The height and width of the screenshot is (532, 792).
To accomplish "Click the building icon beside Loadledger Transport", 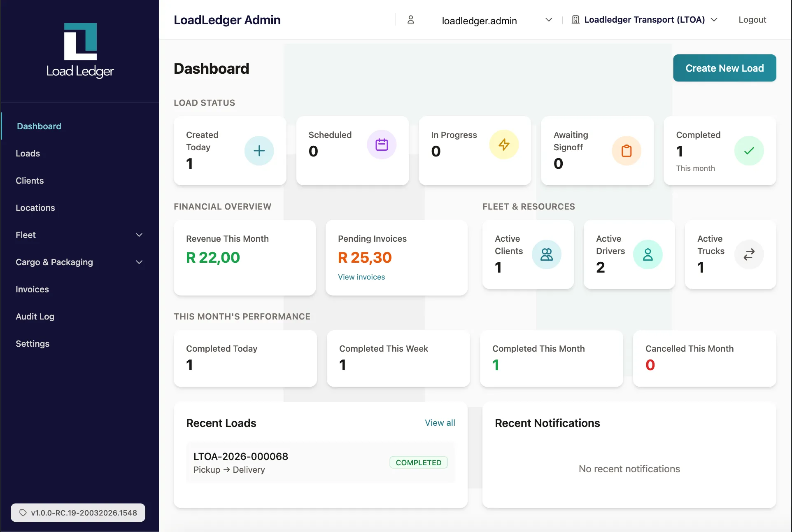I will (575, 19).
